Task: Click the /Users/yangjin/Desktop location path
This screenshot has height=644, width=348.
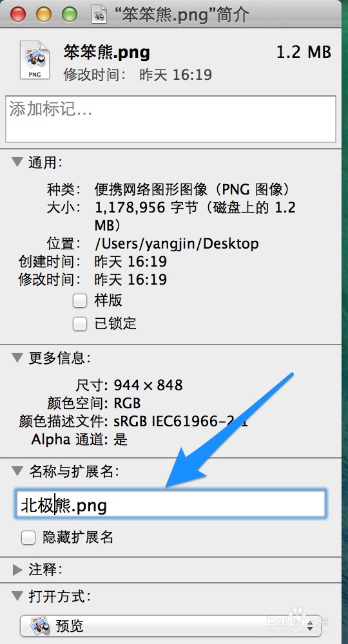Action: coord(177,244)
